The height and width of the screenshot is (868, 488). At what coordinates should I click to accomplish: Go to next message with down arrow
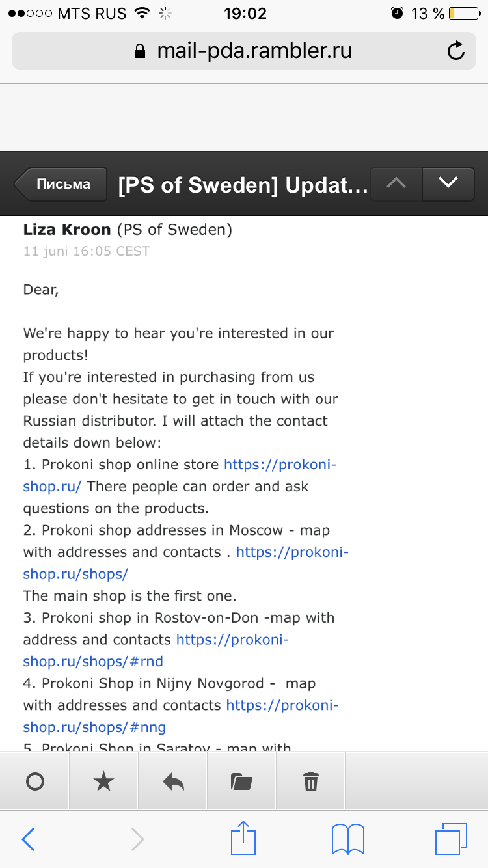point(448,183)
